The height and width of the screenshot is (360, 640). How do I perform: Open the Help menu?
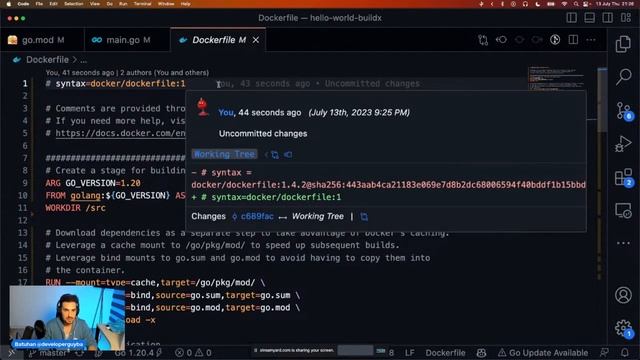185,4
